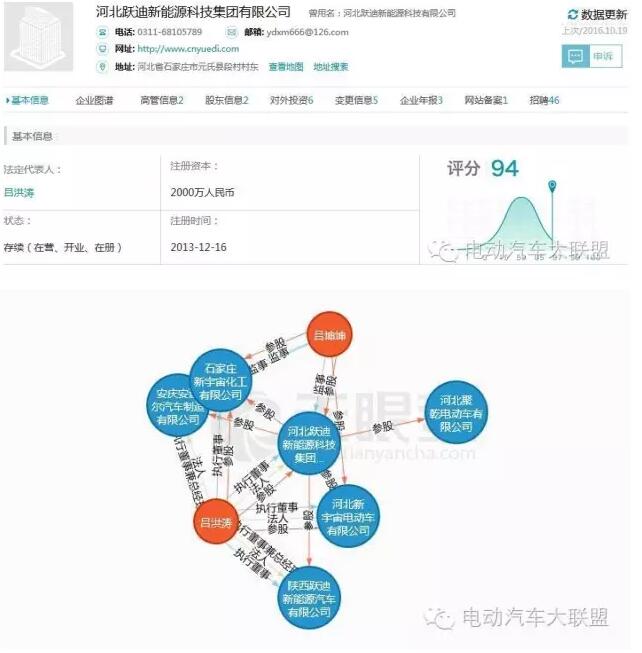
Task: Switch to the 网站备案1 tab
Action: [486, 100]
